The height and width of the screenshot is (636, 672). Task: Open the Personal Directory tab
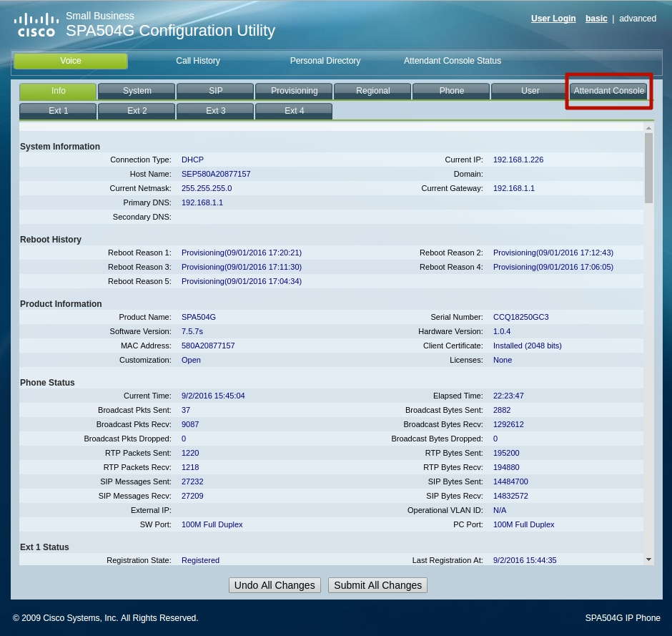click(325, 61)
